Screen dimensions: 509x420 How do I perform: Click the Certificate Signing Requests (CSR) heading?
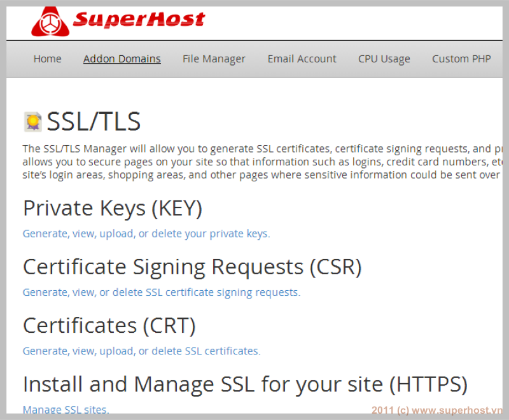[193, 267]
